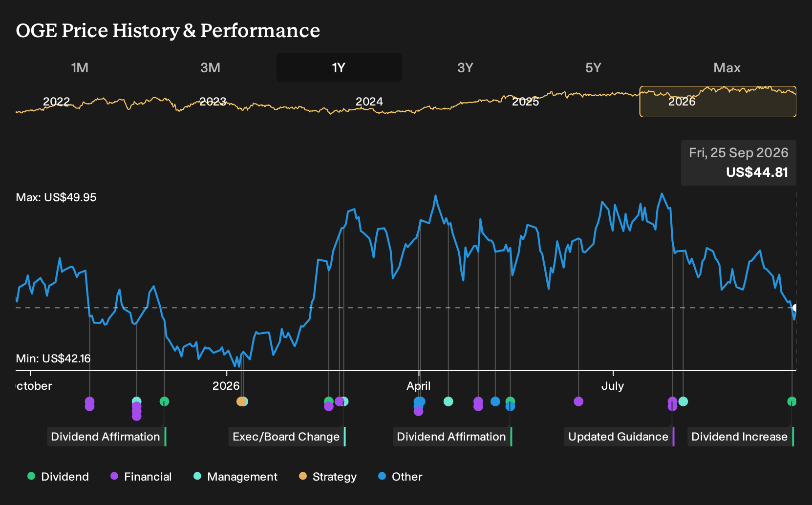Show Max price history range
The image size is (812, 505).
[x=727, y=67]
